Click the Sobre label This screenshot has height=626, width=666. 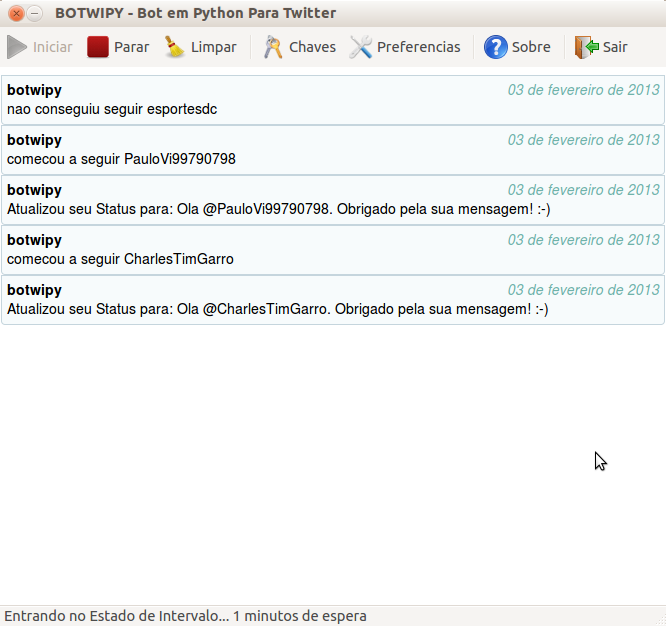click(531, 47)
